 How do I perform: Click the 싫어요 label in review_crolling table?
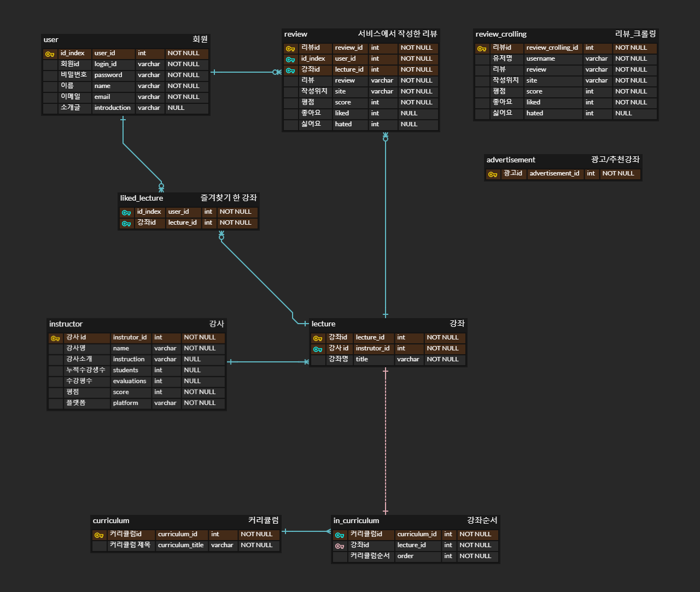coord(503,113)
